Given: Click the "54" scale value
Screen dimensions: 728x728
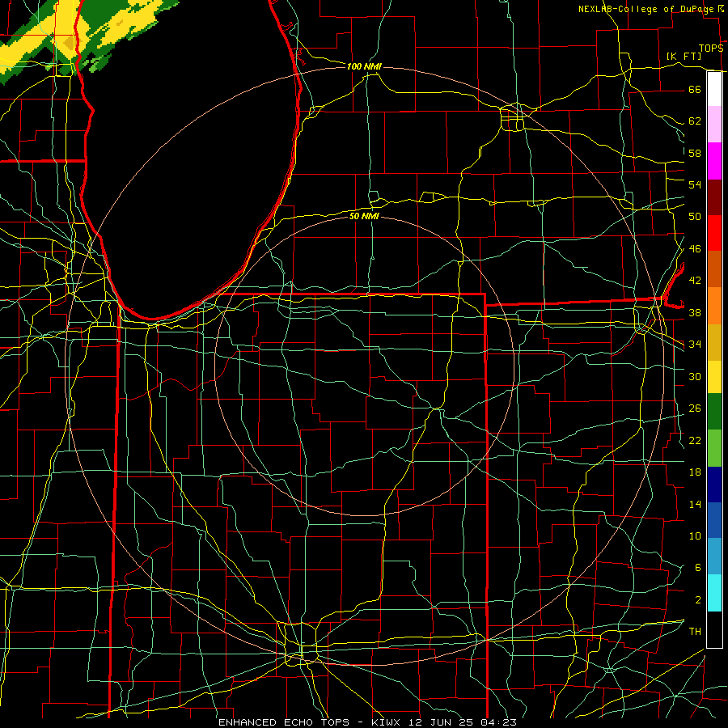Looking at the screenshot, I should (x=695, y=184).
